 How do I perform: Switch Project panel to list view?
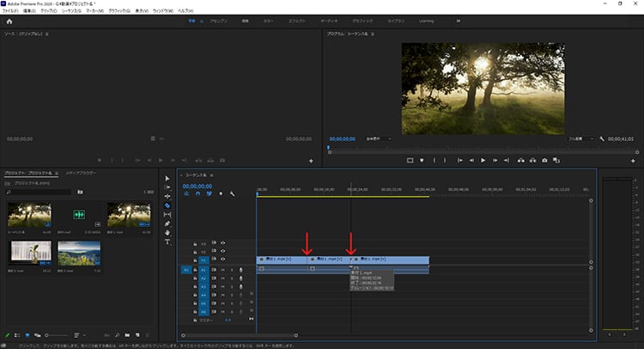[x=17, y=335]
